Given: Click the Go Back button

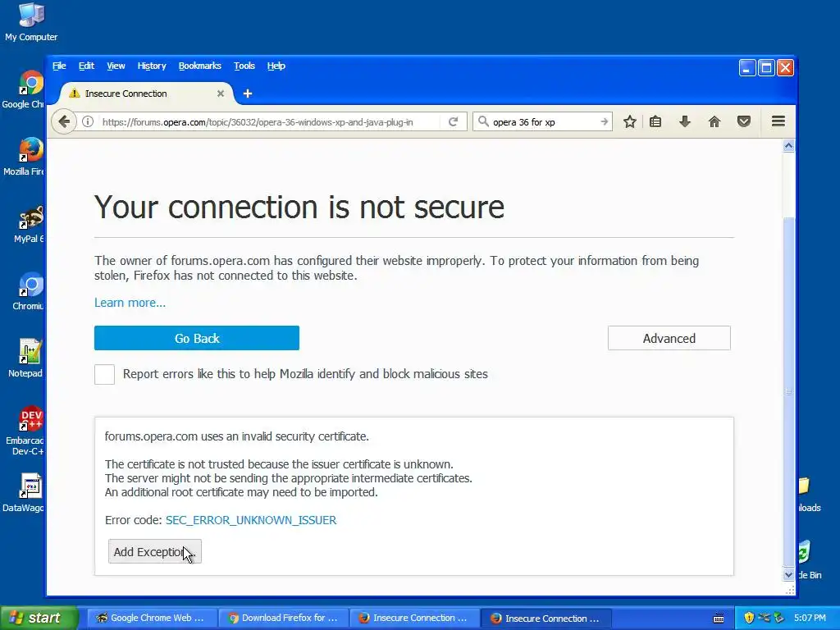Looking at the screenshot, I should click(x=197, y=338).
